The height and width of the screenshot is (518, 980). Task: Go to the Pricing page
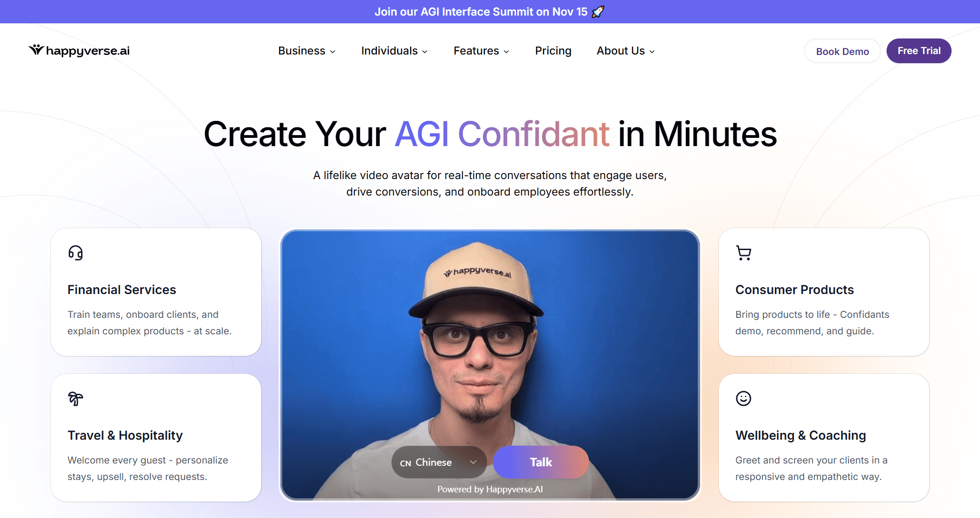click(x=553, y=51)
